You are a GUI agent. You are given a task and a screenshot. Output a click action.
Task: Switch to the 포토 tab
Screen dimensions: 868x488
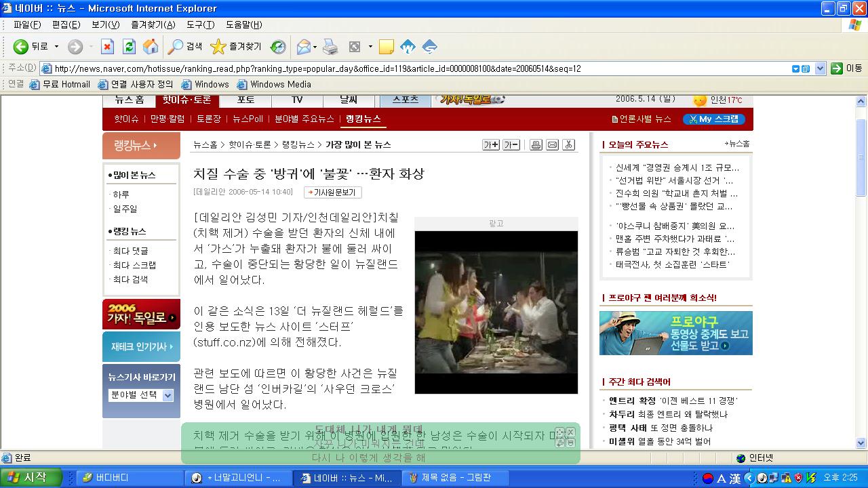pyautogui.click(x=245, y=100)
